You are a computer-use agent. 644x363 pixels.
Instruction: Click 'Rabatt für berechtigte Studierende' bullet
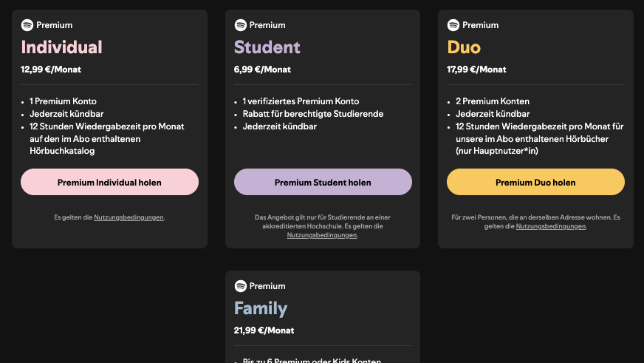tap(313, 114)
